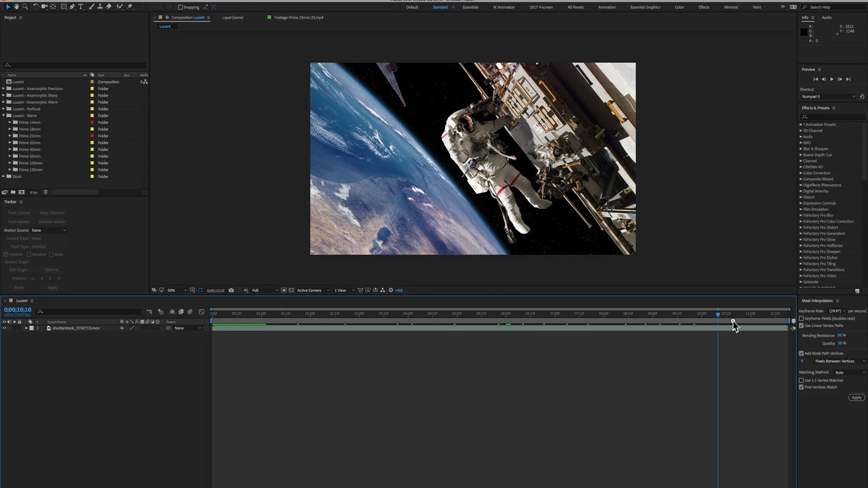The width and height of the screenshot is (868, 488).
Task: Open the Parent None dropdown
Action: pyautogui.click(x=188, y=328)
